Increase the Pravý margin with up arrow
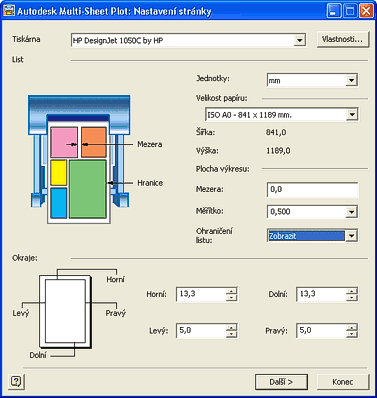This screenshot has height=398, width=377. (x=351, y=327)
